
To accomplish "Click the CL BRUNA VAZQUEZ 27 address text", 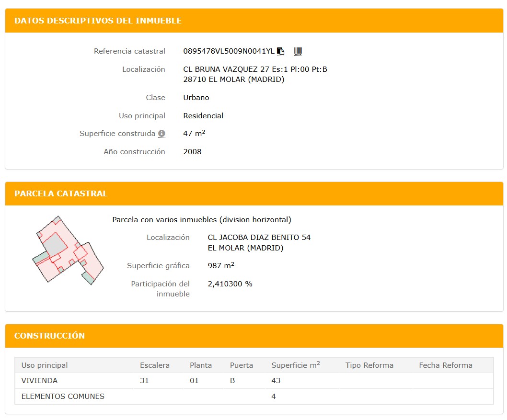I will coord(255,69).
